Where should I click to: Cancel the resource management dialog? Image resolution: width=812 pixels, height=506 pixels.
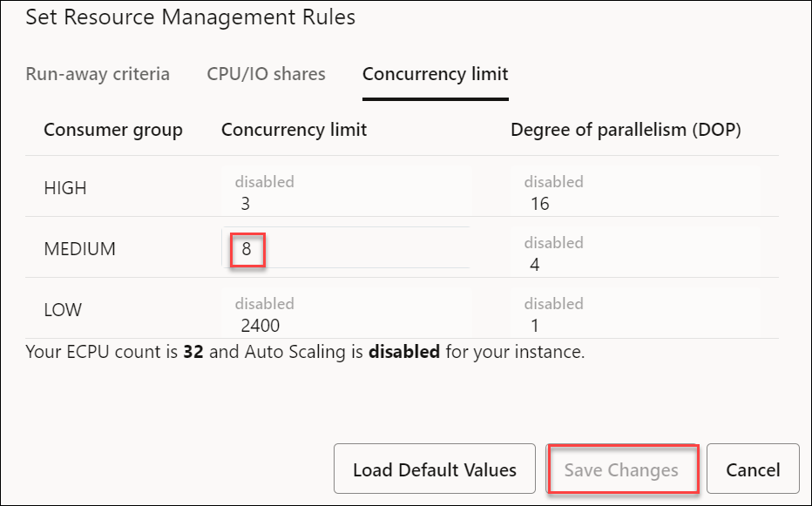pos(753,469)
